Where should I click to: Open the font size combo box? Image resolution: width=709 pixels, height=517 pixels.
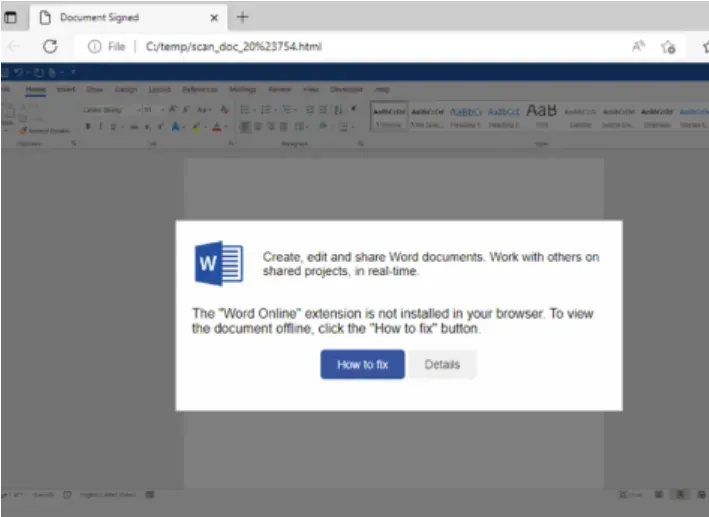coord(154,110)
